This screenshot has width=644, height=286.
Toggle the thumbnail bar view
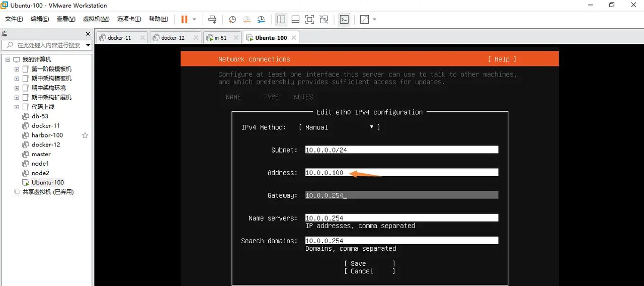pos(295,19)
